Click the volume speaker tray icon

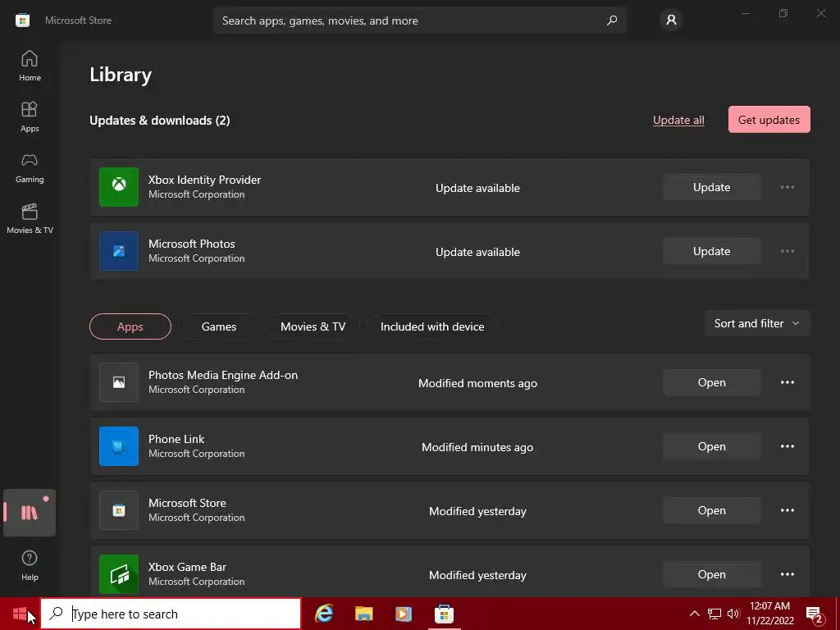(x=733, y=614)
